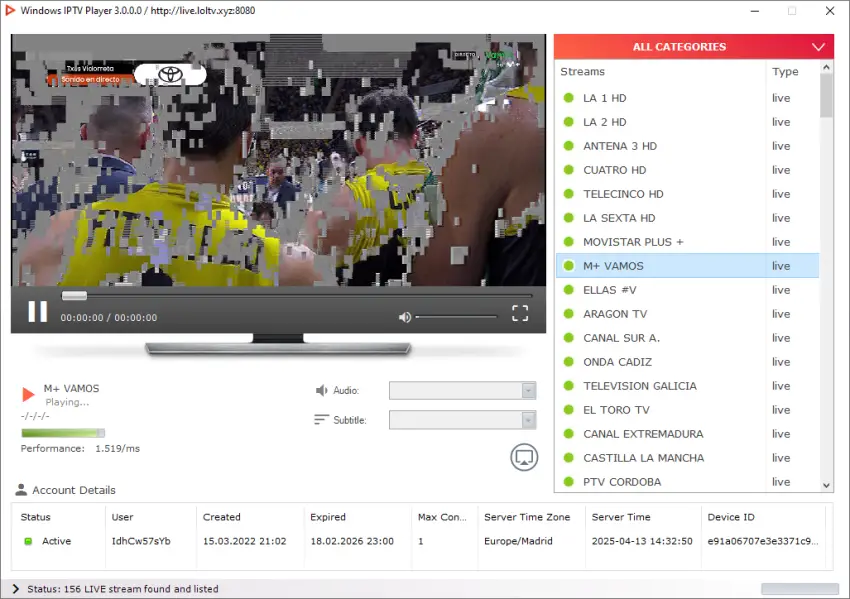
Task: Expand the status bar arrow icon
Action: (x=15, y=589)
